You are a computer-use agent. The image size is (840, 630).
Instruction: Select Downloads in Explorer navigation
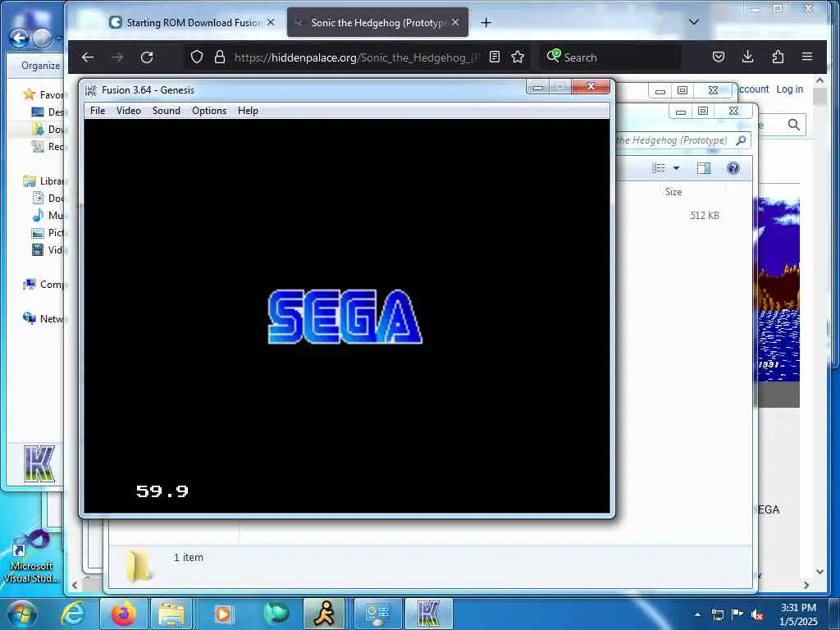coord(48,129)
